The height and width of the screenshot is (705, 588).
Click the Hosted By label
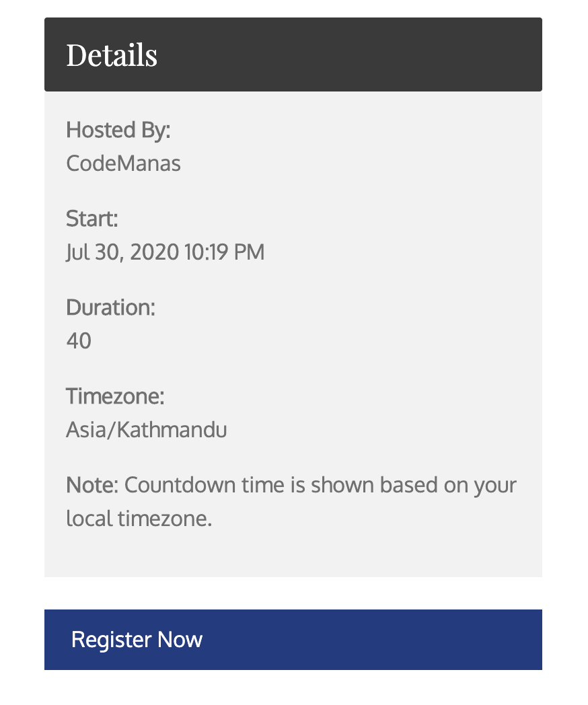point(118,131)
